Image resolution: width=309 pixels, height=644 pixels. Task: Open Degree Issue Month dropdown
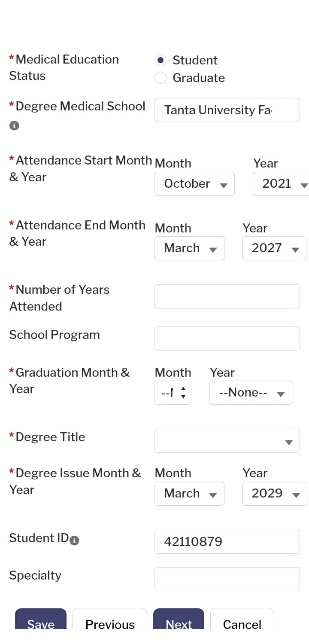click(x=189, y=494)
